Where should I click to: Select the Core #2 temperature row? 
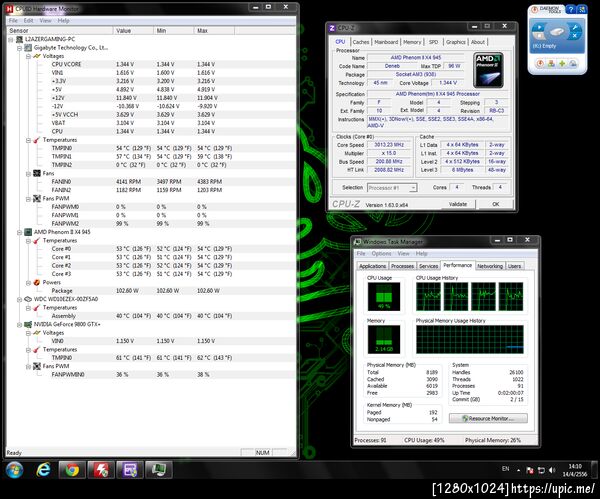coord(151,266)
